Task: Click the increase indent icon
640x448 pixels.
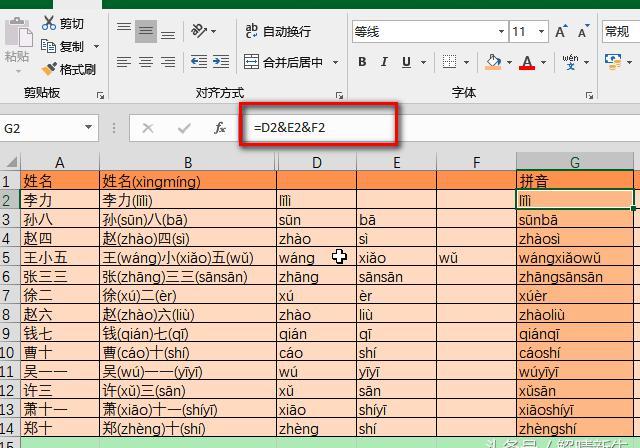Action: pos(221,62)
